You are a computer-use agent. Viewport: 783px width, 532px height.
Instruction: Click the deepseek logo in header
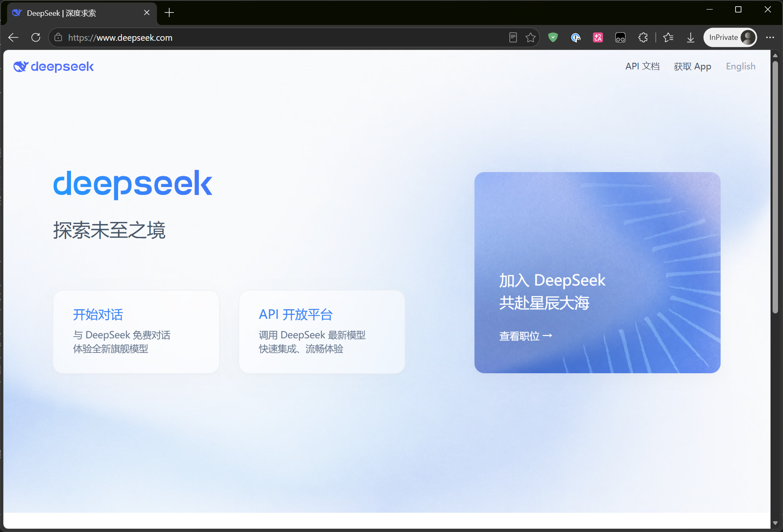coord(54,66)
